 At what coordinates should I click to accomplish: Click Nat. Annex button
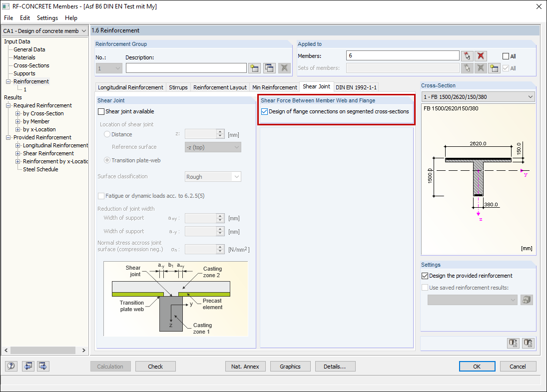(x=245, y=367)
